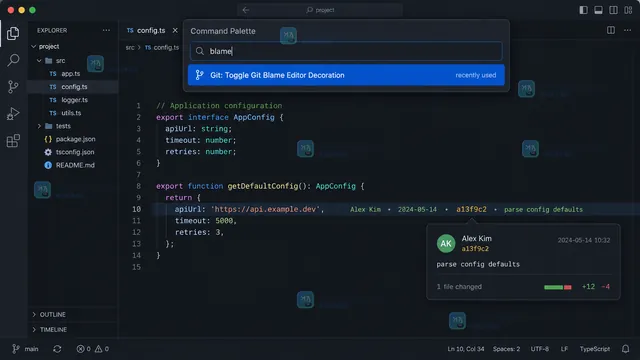Click Ln 10, Col 34 in status bar
The image size is (640, 360).
point(466,349)
